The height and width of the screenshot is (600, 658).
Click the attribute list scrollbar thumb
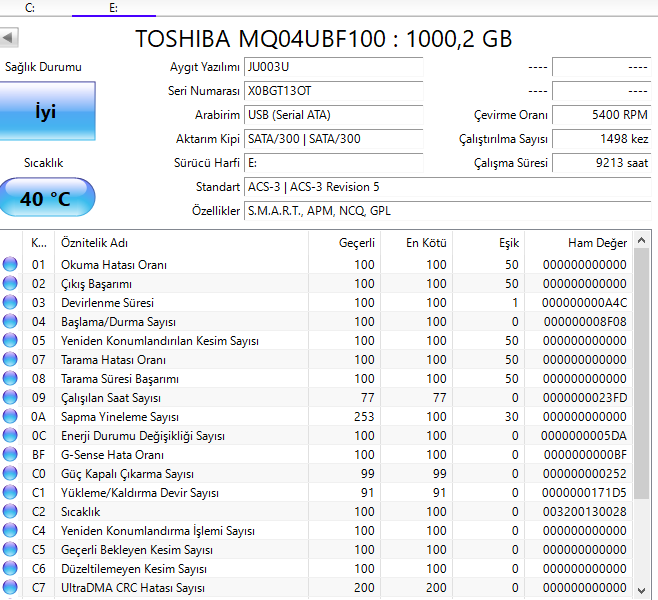pyautogui.click(x=641, y=373)
